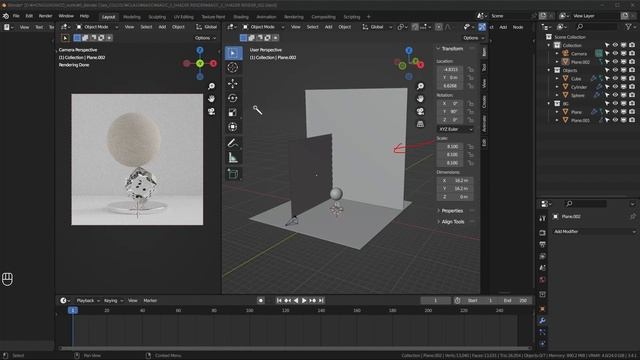Lock the X location value
Screen dimensions: 640x360
click(471, 69)
